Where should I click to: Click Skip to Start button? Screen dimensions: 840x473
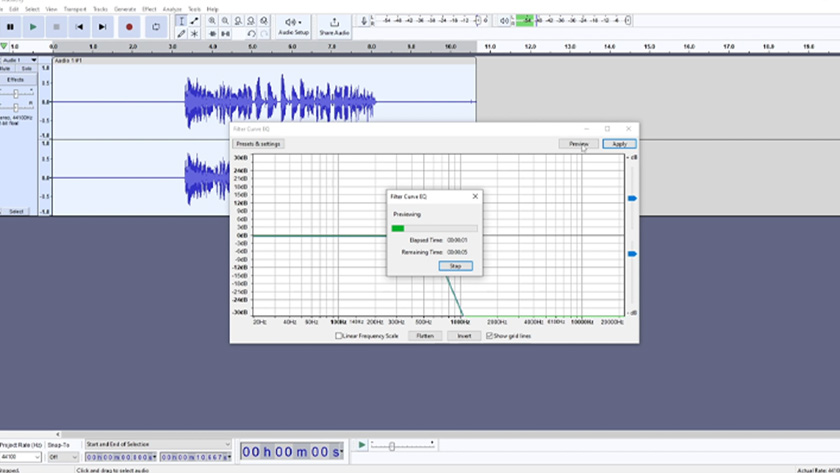79,27
